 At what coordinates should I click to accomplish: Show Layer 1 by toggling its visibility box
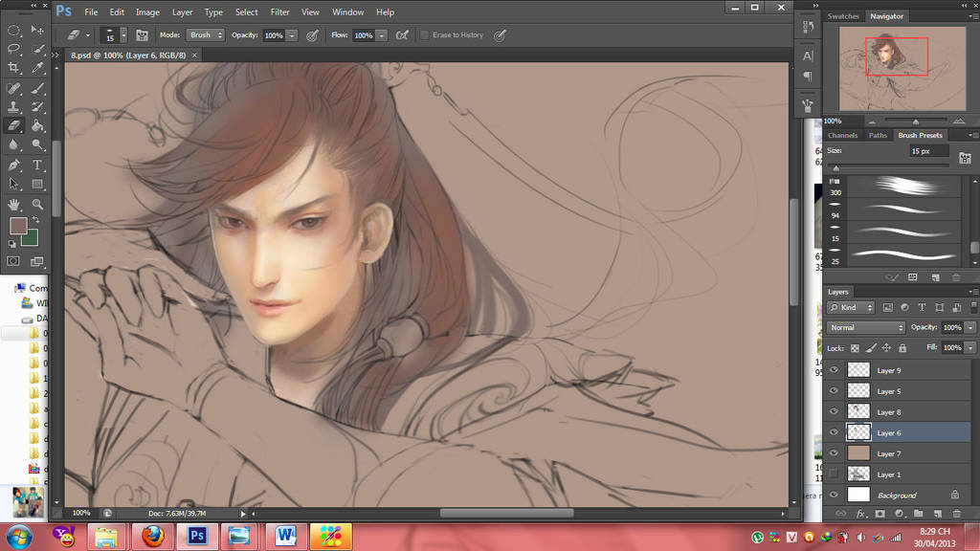pos(834,474)
